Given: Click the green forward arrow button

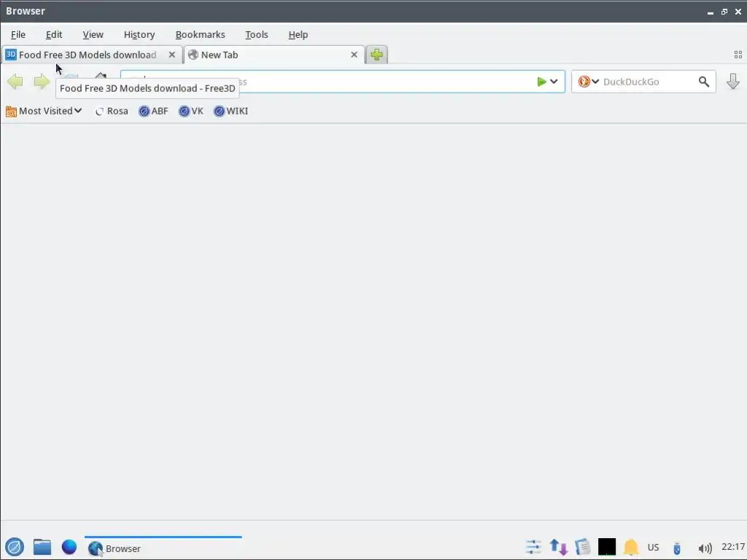Looking at the screenshot, I should 42,82.
